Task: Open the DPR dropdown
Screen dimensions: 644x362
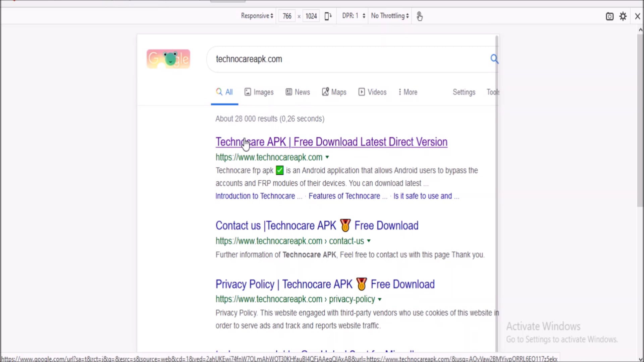Action: 354,16
